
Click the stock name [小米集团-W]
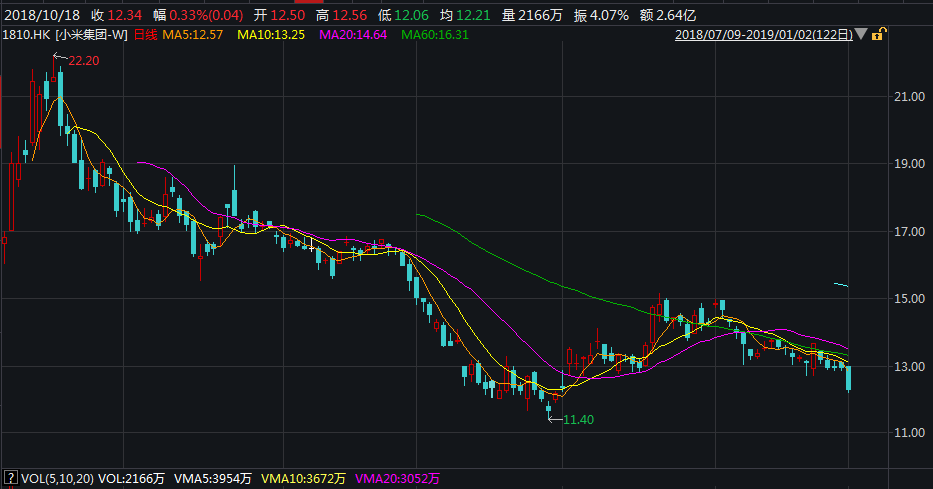(x=92, y=35)
